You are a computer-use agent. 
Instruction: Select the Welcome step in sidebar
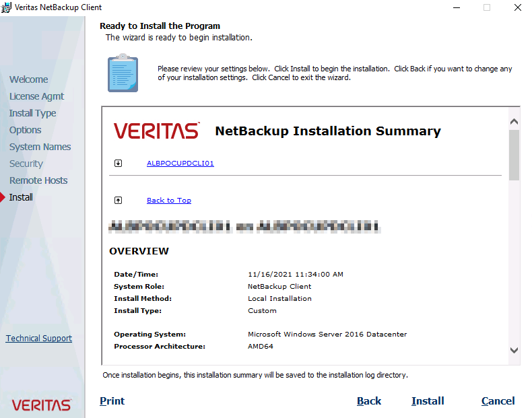[x=28, y=79]
